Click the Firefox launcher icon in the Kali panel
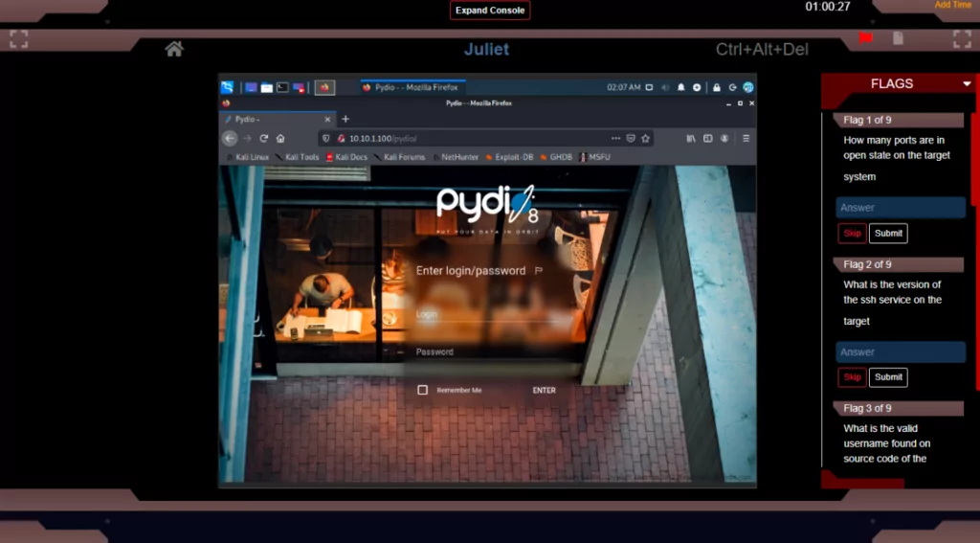 tap(324, 87)
